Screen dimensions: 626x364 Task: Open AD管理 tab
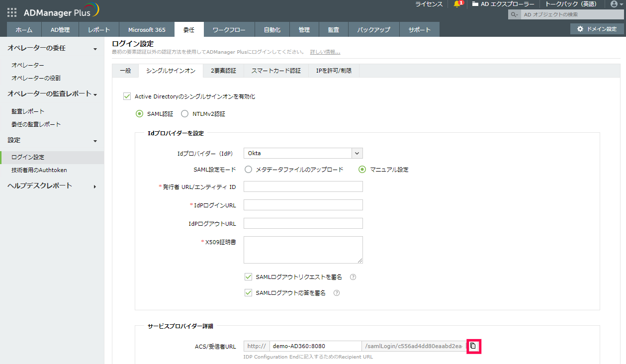(x=60, y=30)
